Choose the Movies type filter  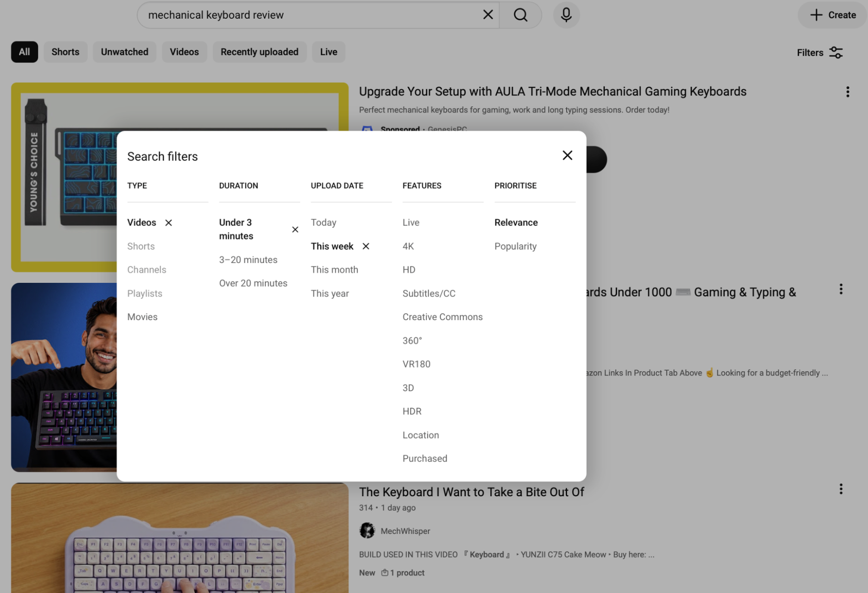coord(142,317)
